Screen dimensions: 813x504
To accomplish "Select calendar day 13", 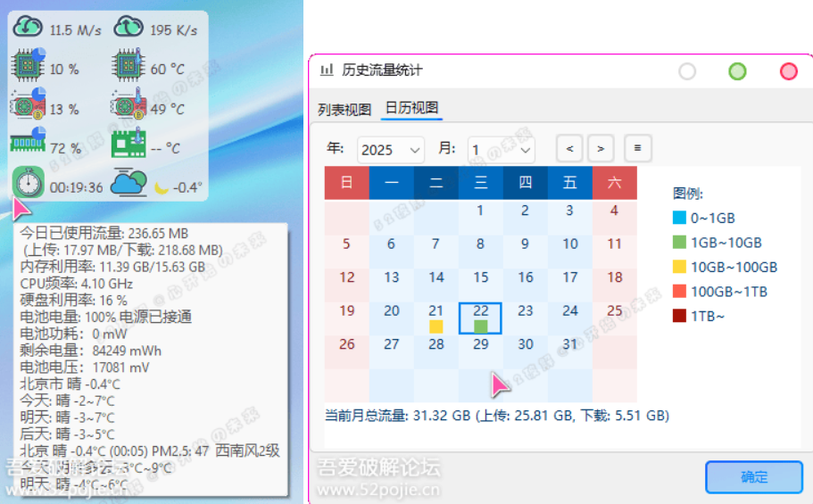I will [392, 285].
